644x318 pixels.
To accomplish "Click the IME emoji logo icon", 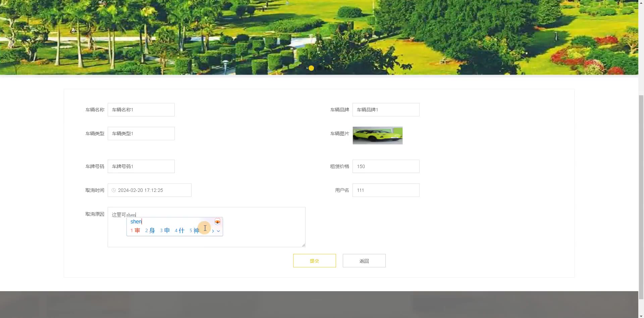I will 217,222.
